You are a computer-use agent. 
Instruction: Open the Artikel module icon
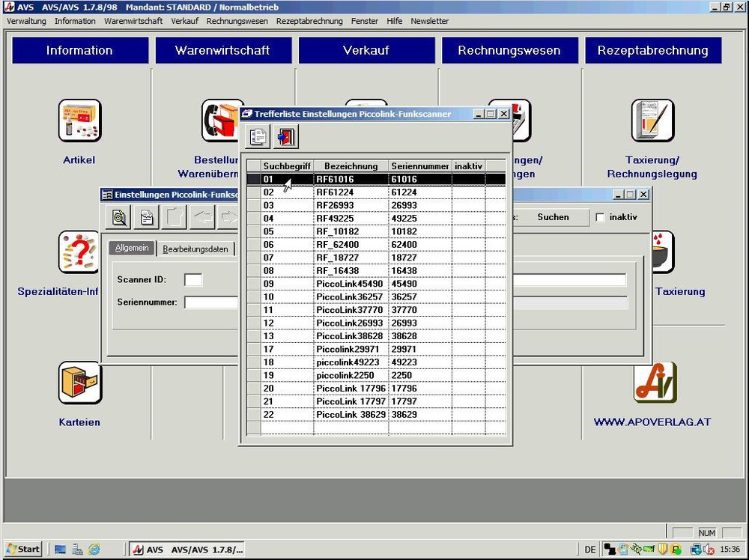(x=79, y=121)
